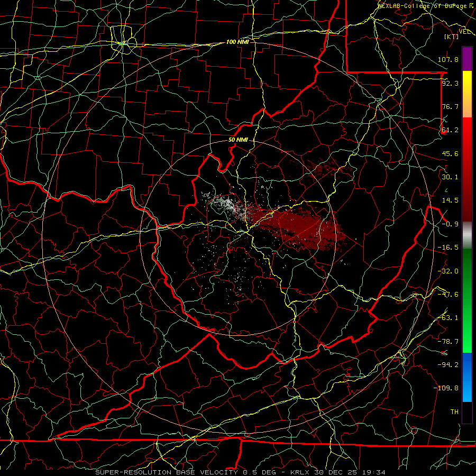Select the -94.2 legend value
The width and height of the screenshot is (476, 476).
point(448,364)
